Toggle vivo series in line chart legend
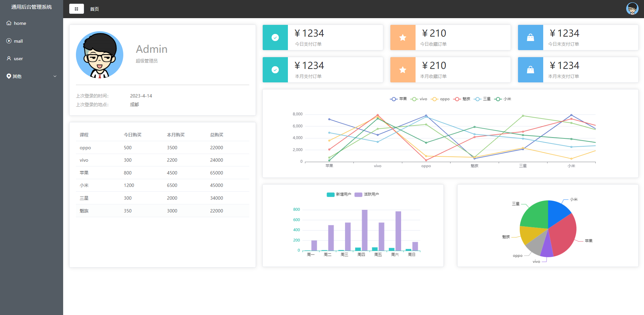 point(419,99)
